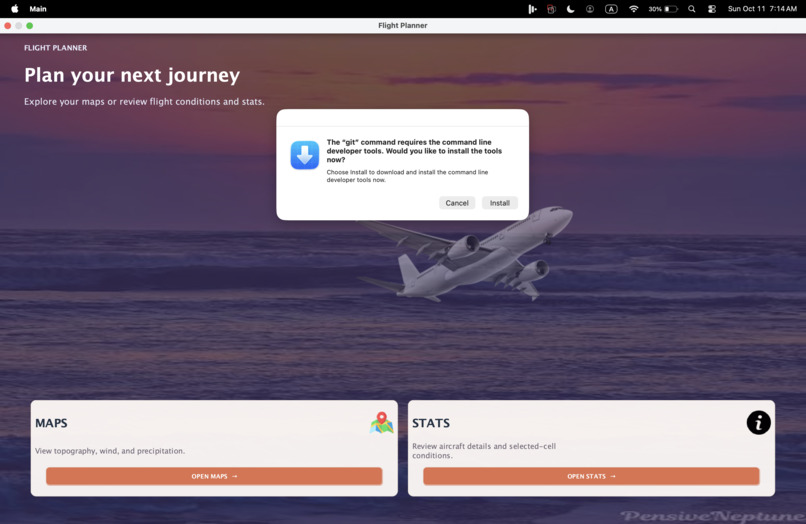Viewport: 806px width, 524px height.
Task: Click the text View topography, wind, and precipitation
Action: tap(110, 451)
